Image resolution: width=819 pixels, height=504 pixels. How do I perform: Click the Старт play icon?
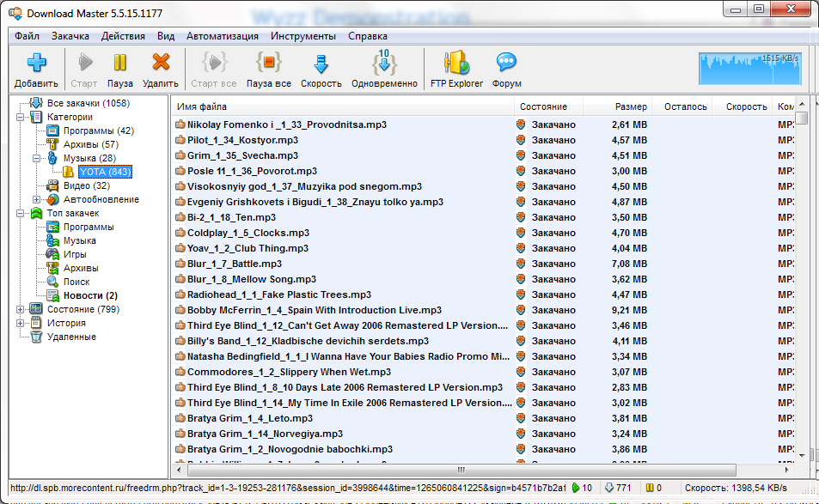pos(84,63)
